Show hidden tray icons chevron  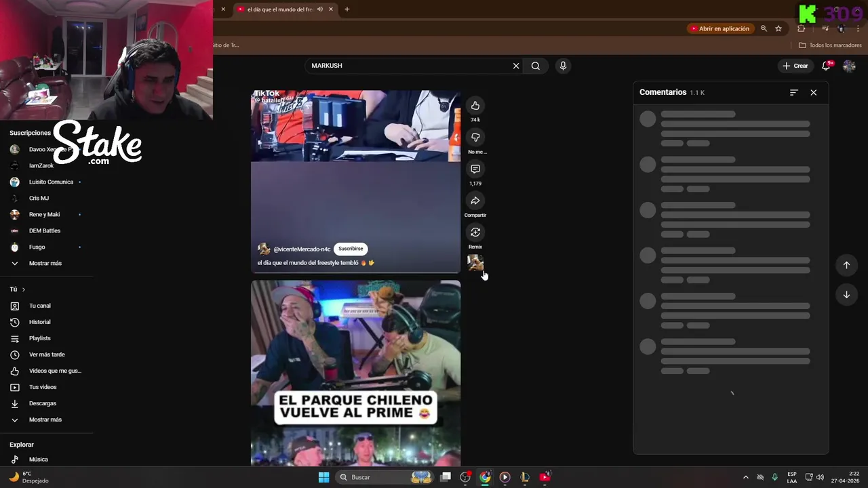746,477
